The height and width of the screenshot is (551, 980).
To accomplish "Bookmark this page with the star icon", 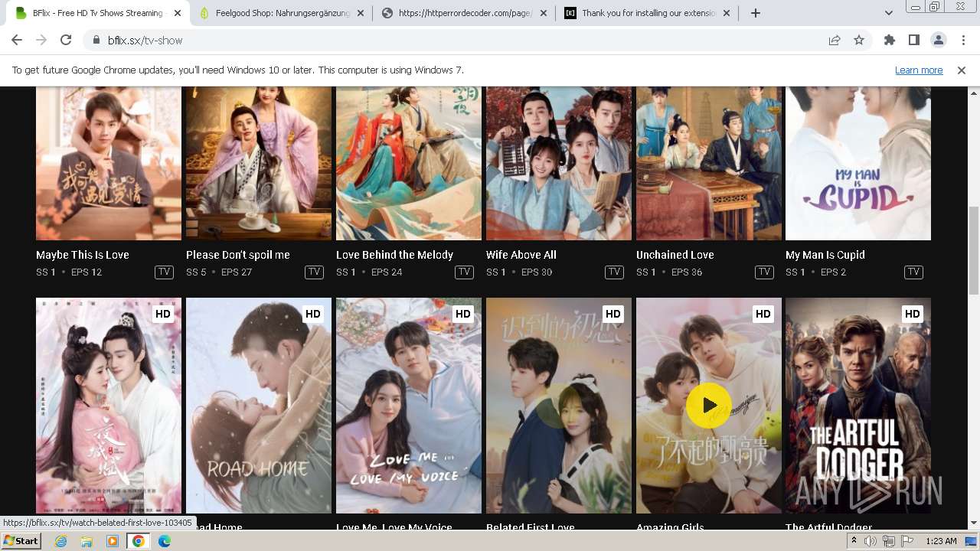I will click(859, 41).
